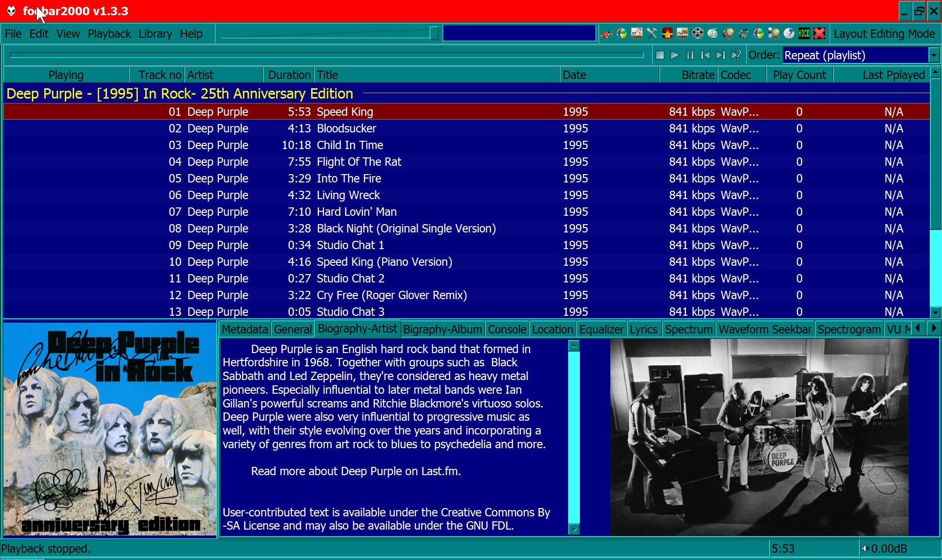Sort playlist by Duration column header
This screenshot has height=560, width=942.
pyautogui.click(x=289, y=75)
